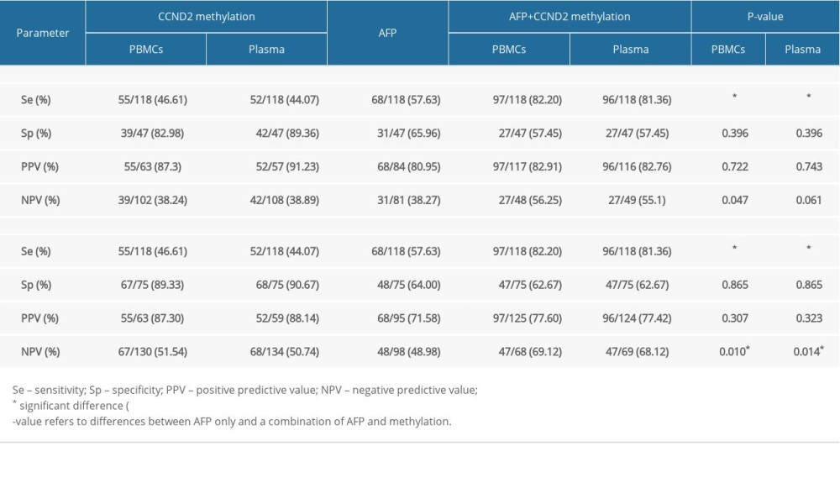Click the abbreviations footnote starting with Se – sensitivity

(245, 390)
